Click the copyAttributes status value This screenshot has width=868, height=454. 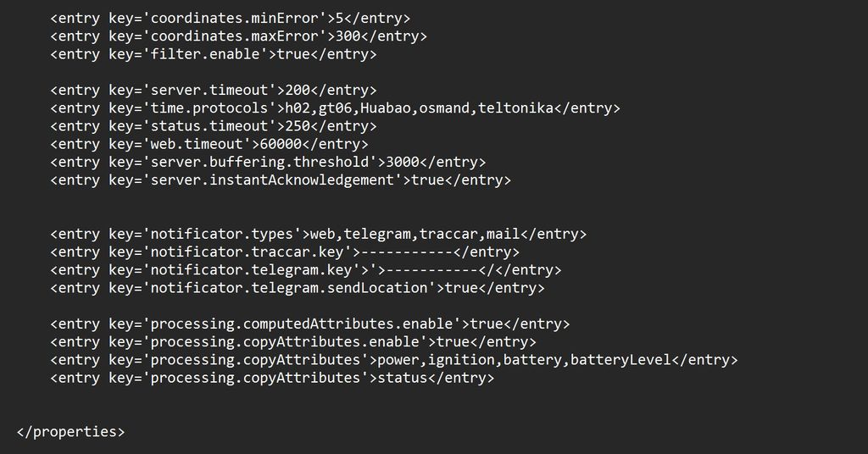403,379
